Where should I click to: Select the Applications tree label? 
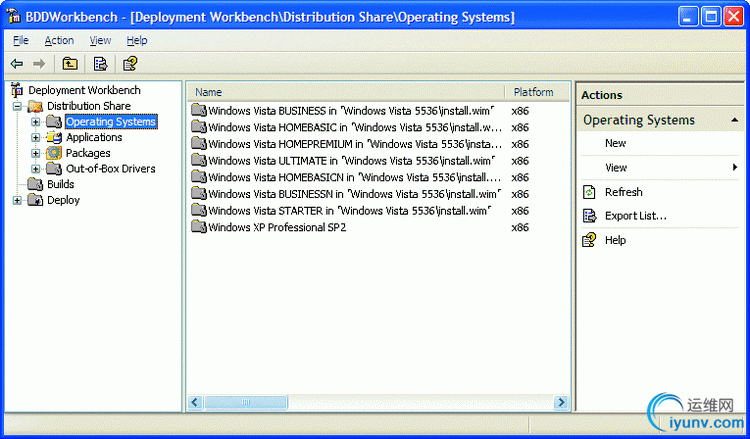point(94,137)
